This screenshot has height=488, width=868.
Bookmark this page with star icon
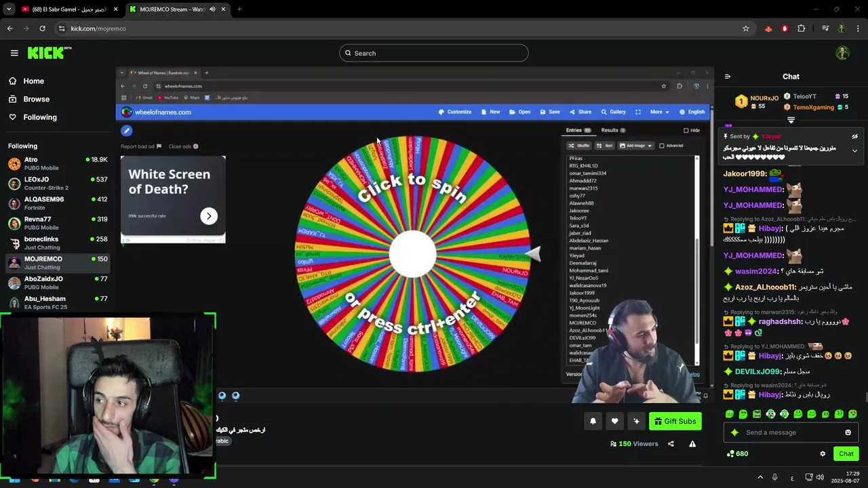click(746, 28)
